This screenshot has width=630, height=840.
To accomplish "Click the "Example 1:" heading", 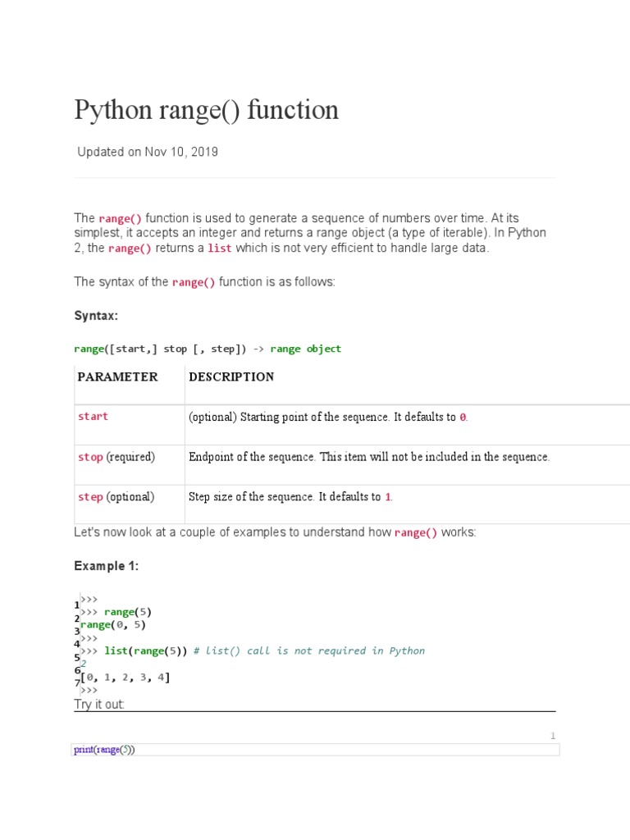I will [107, 566].
